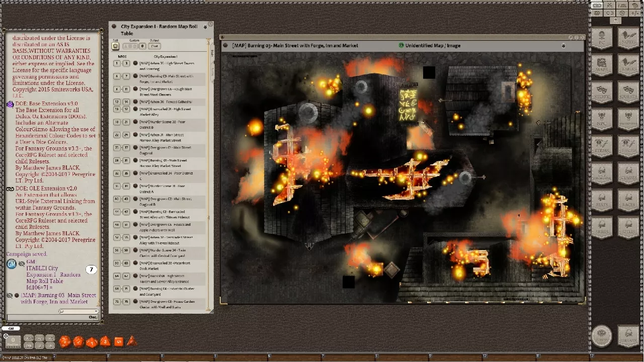
Task: Toggle visibility eye beside Burning 03 chat result
Action: (x=9, y=296)
